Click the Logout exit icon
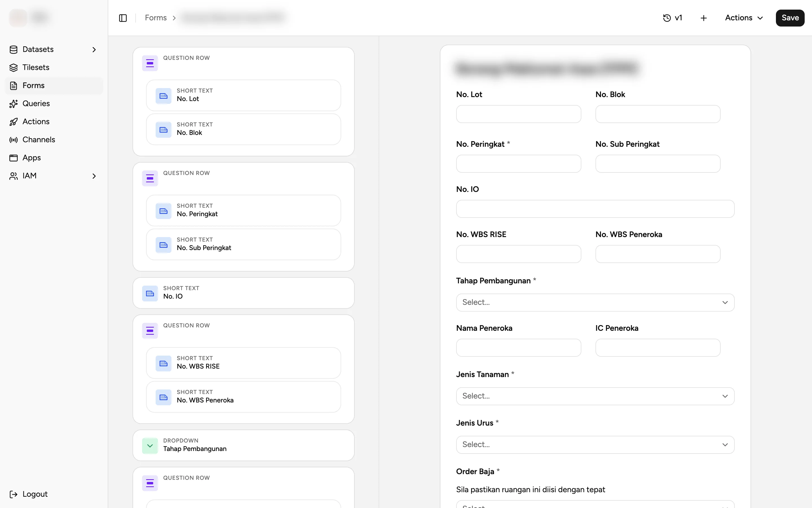 pos(14,494)
